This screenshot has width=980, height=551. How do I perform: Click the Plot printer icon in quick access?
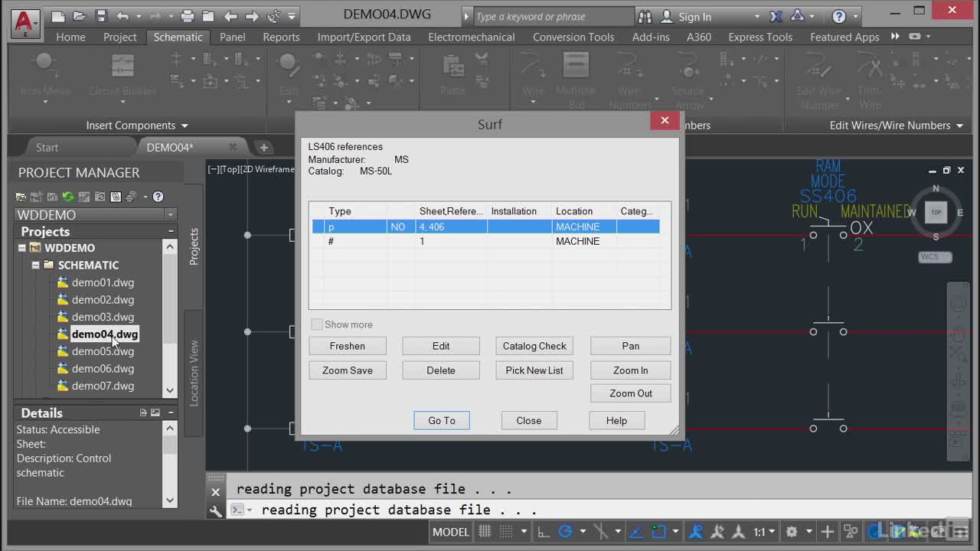[188, 16]
